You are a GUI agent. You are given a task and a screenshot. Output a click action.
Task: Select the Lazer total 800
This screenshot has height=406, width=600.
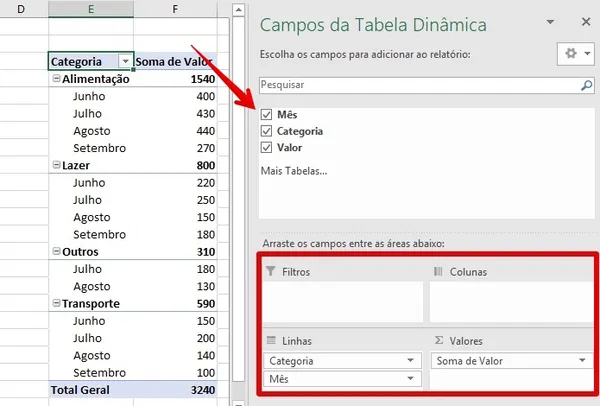click(175, 165)
